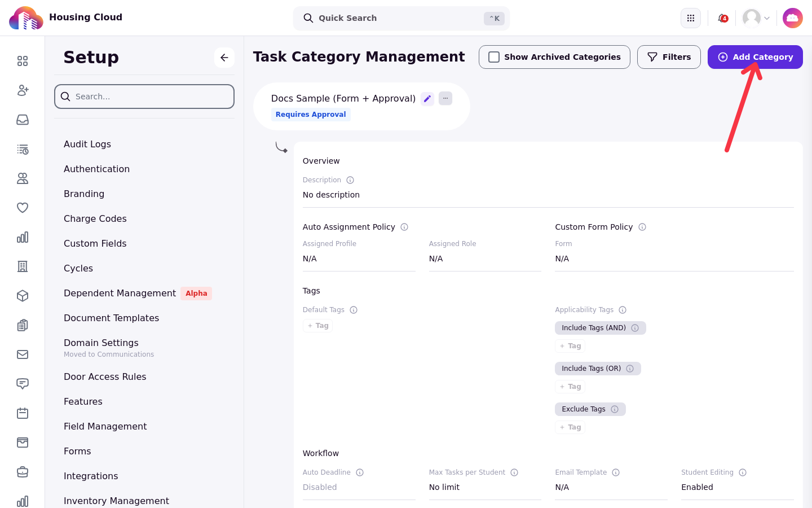Screen dimensions: 812x508
Task: Click info icon next to Max Tasks per Student
Action: pyautogui.click(x=514, y=472)
